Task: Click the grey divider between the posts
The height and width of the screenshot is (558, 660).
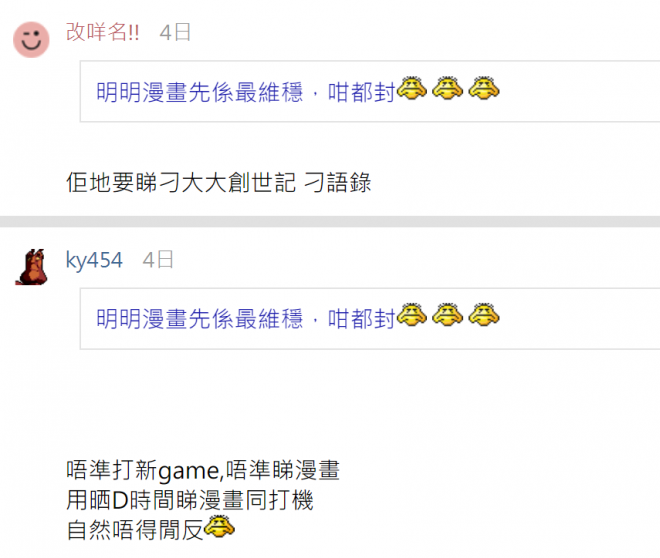Action: tap(330, 221)
